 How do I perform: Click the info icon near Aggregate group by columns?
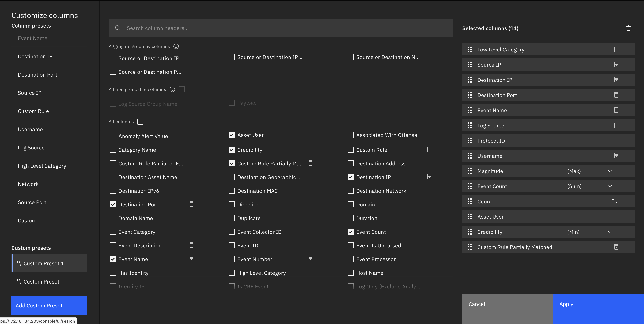point(176,46)
